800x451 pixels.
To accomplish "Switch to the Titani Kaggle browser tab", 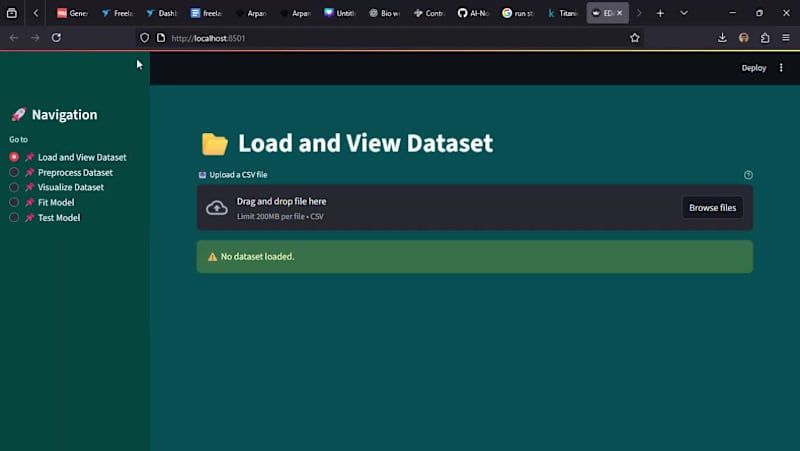I will pyautogui.click(x=562, y=13).
